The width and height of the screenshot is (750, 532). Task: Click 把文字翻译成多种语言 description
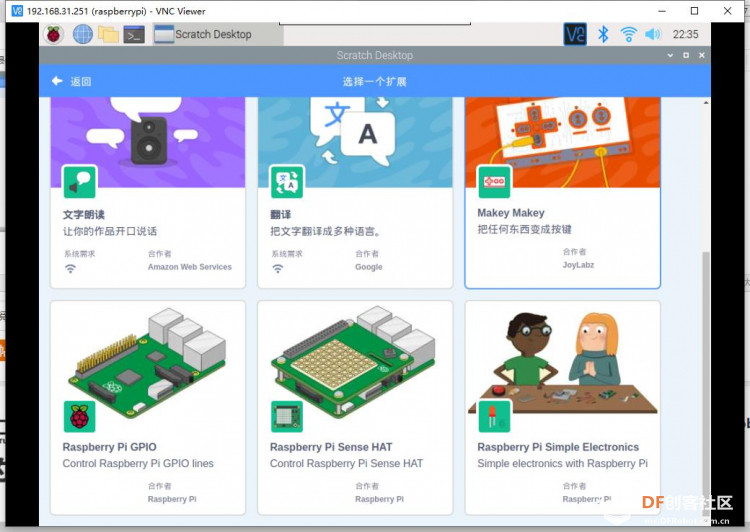[x=325, y=232]
